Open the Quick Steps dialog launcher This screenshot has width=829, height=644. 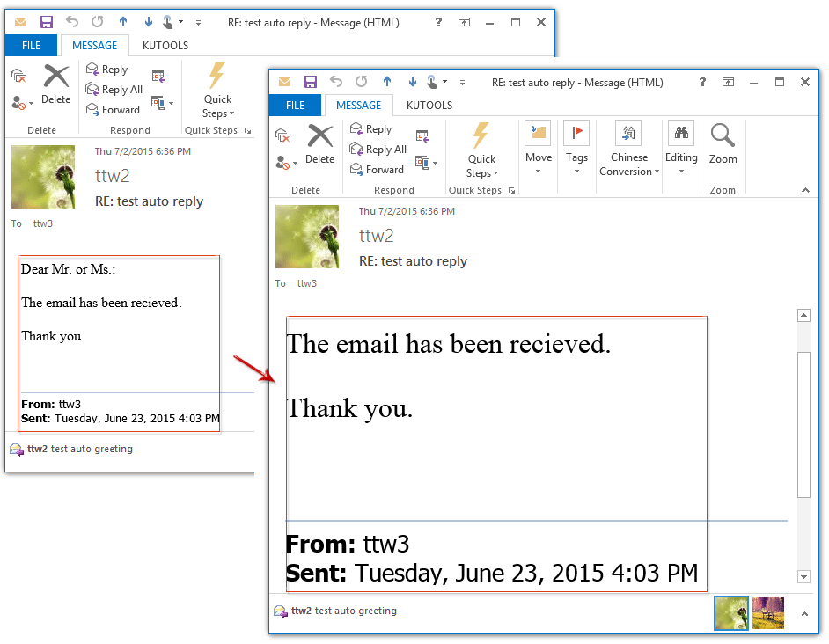pos(511,190)
